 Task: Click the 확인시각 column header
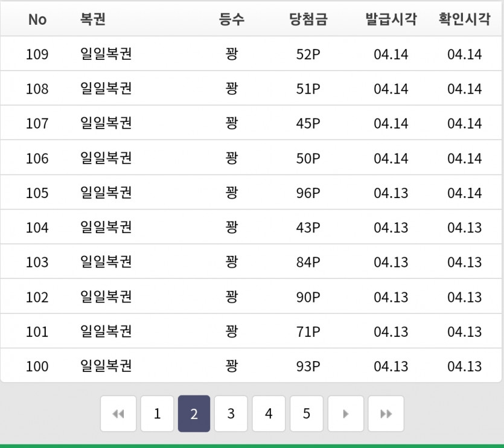coord(465,19)
